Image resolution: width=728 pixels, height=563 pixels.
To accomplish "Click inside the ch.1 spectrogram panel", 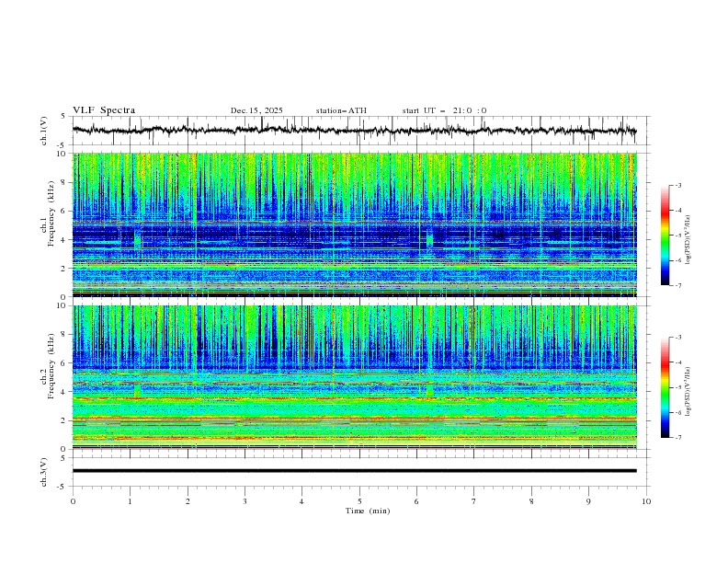I will [354, 224].
